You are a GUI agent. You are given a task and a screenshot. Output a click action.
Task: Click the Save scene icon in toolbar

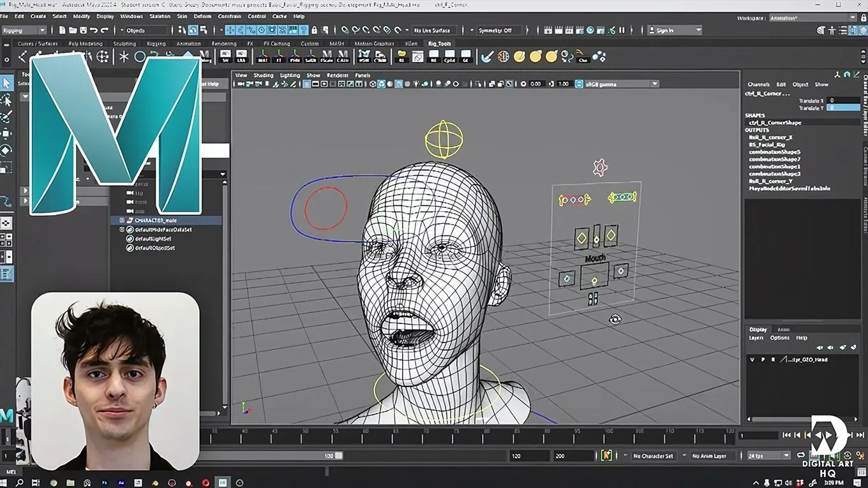[83, 30]
